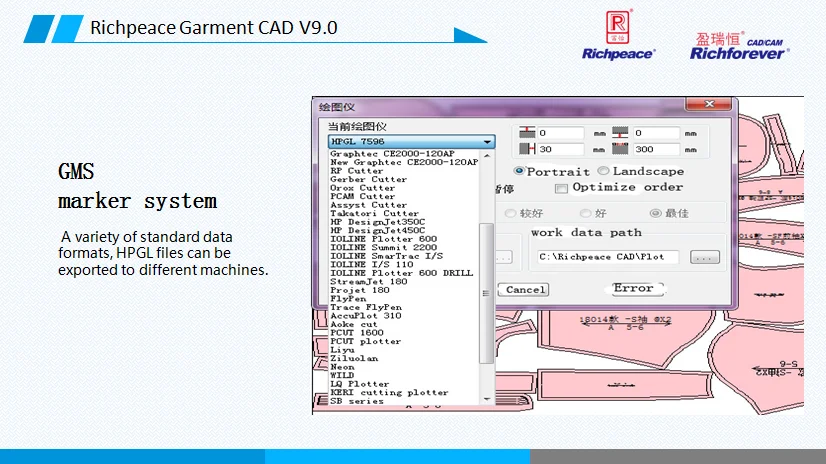Click the Richpeace logo

pos(618,35)
